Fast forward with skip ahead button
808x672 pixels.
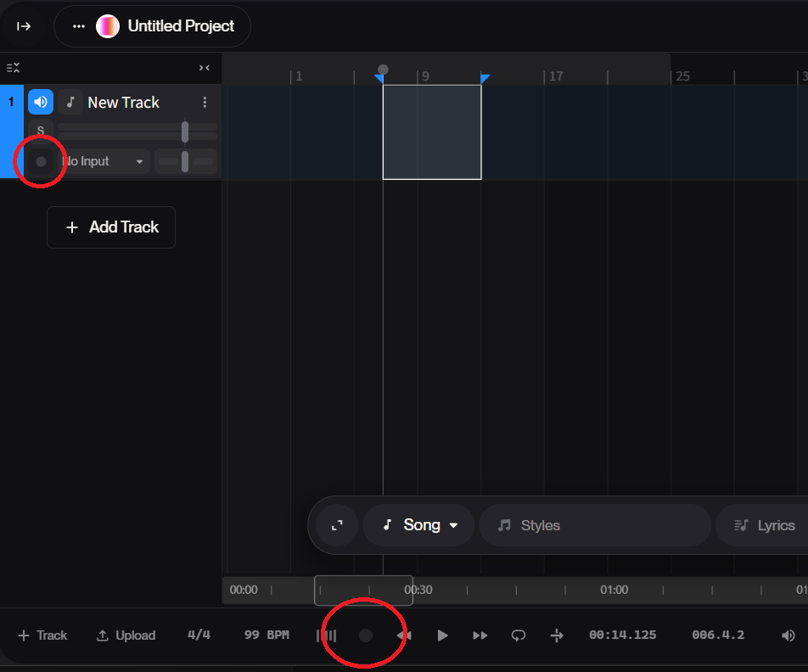pos(480,636)
